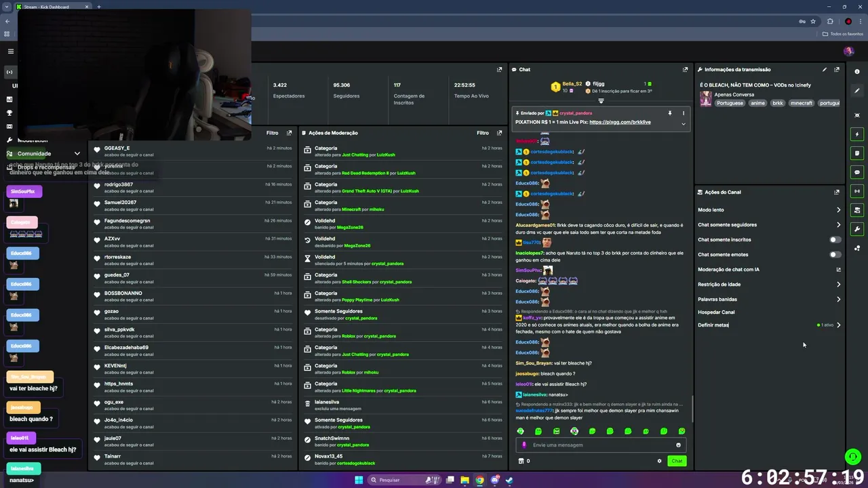This screenshot has width=868, height=488.
Task: Expand Definir metas options
Action: click(838, 325)
